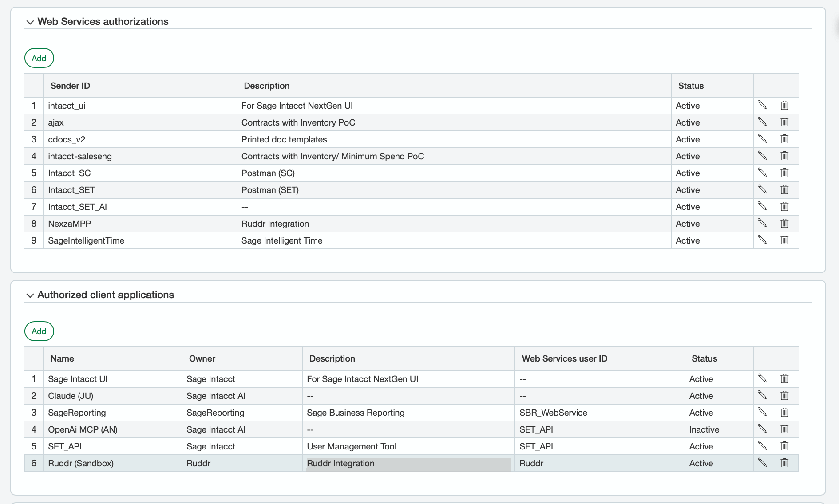Delete the SageReporting client application
Screen dimensions: 839x504
784,412
